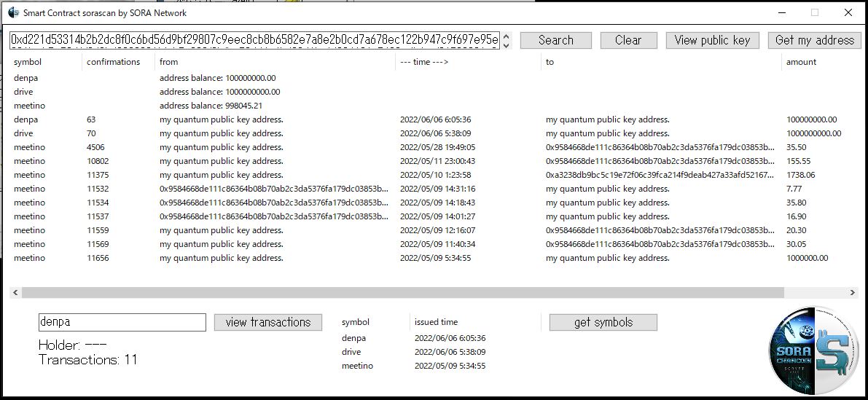Select the denpa row with 63 confirmations
This screenshot has width=868, height=400.
[x=434, y=119]
